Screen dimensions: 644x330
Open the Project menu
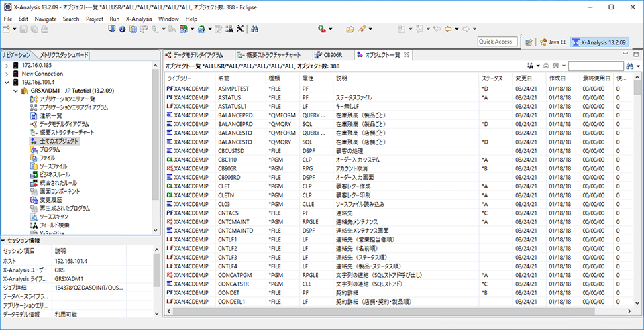(x=95, y=19)
